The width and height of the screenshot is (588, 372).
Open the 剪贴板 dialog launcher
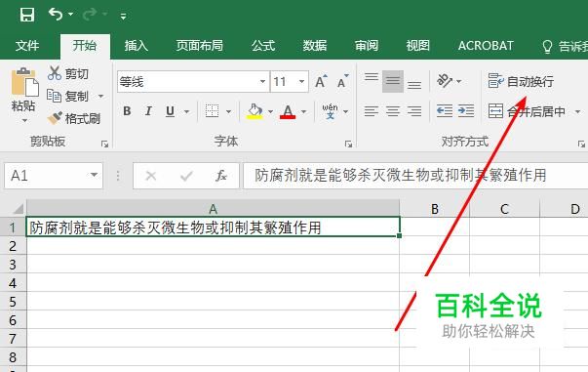104,144
